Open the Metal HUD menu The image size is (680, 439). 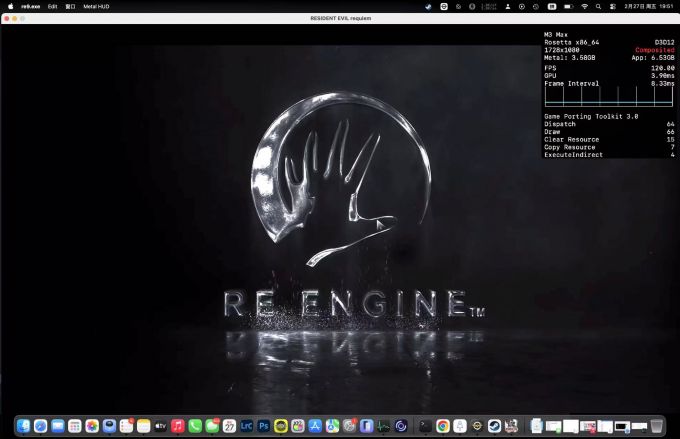[96, 7]
